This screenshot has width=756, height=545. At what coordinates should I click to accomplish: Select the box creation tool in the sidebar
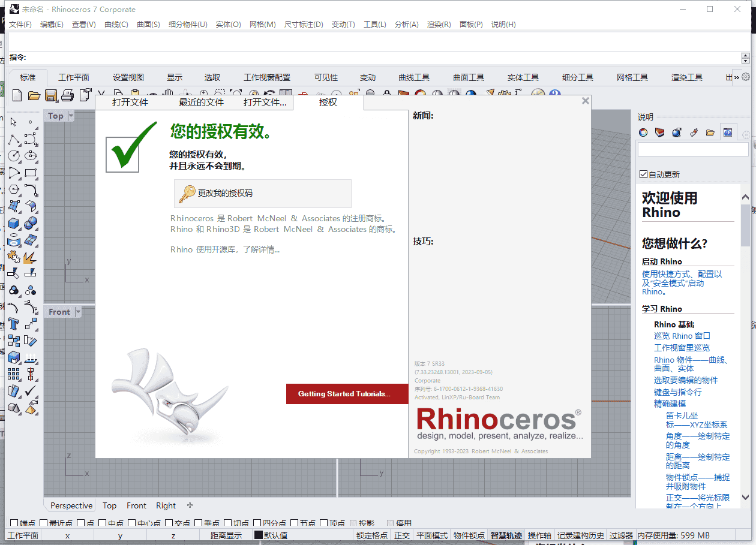tap(13, 222)
